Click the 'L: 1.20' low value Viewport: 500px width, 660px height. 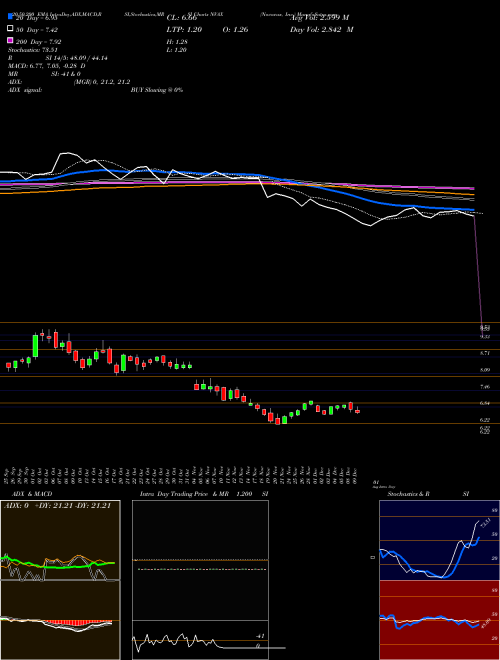click(x=176, y=50)
